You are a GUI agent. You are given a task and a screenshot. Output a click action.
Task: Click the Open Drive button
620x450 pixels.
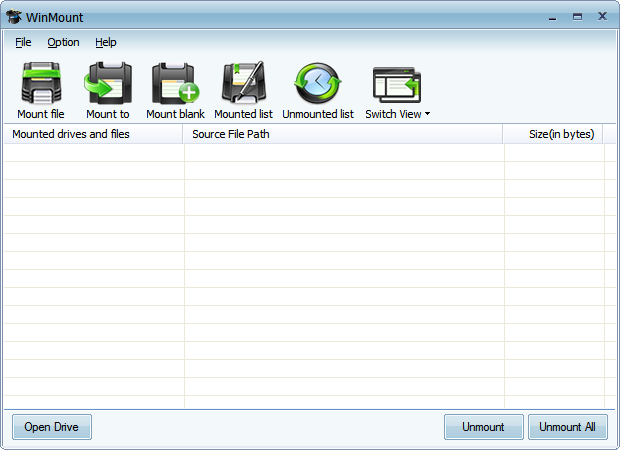[52, 427]
